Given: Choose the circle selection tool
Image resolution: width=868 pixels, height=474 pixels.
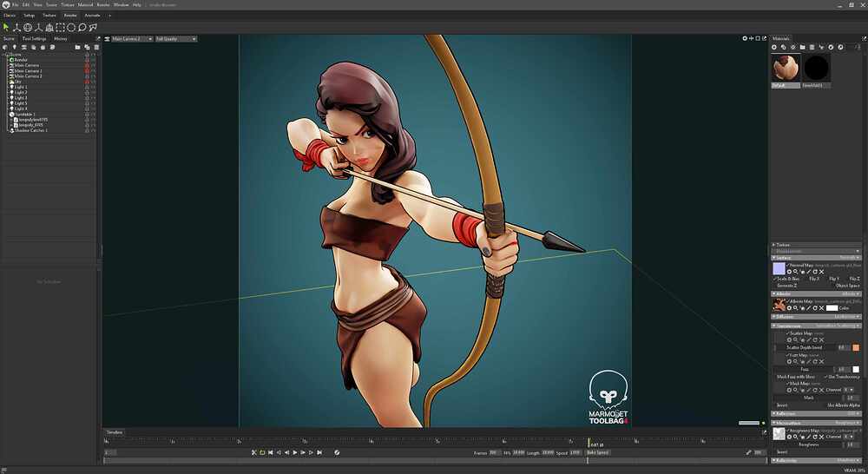Looking at the screenshot, I should [x=71, y=27].
